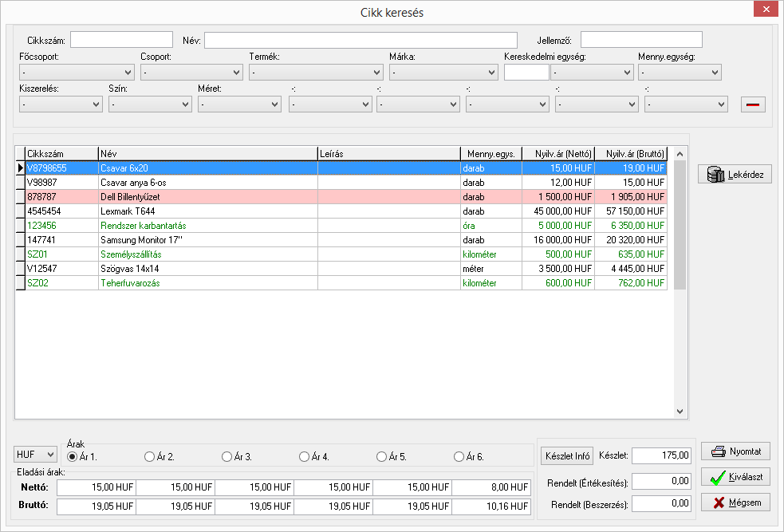This screenshot has height=532, width=784.
Task: Select the Szögvas 14x14 row
Action: coord(346,269)
